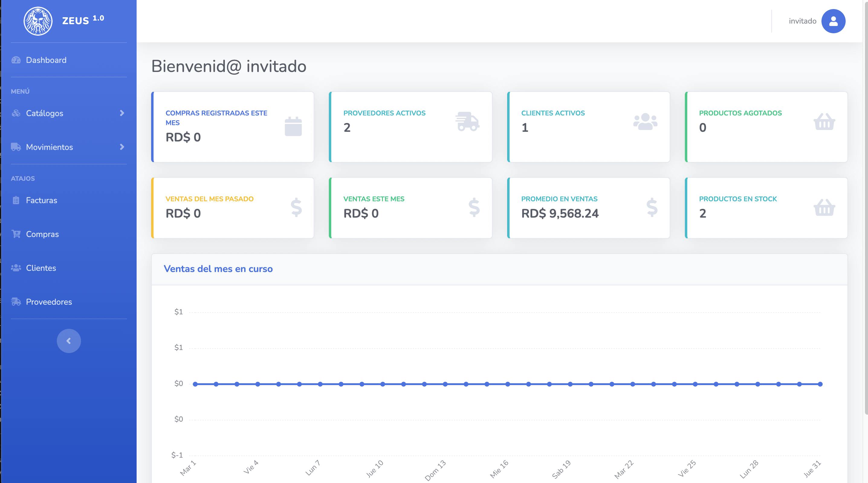Image resolution: width=868 pixels, height=483 pixels.
Task: Expand the Movimientos submenu chevron
Action: [122, 147]
